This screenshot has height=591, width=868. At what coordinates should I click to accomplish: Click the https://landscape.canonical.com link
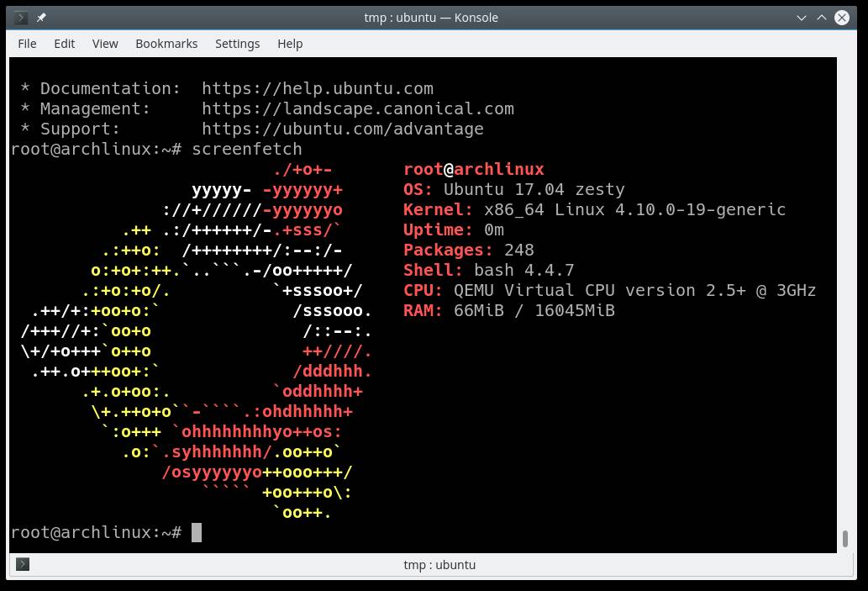click(x=358, y=108)
